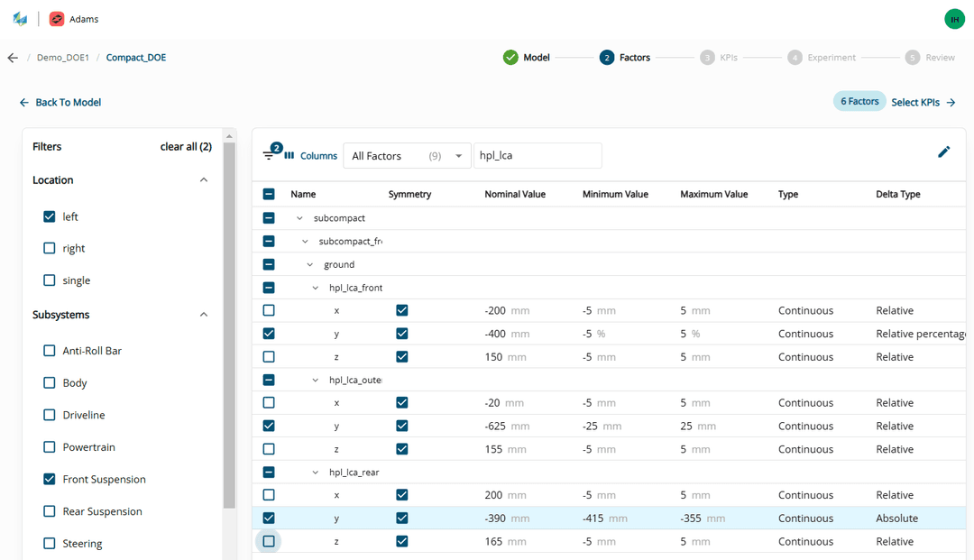Click the IH user avatar
The image size is (974, 560).
tap(954, 19)
